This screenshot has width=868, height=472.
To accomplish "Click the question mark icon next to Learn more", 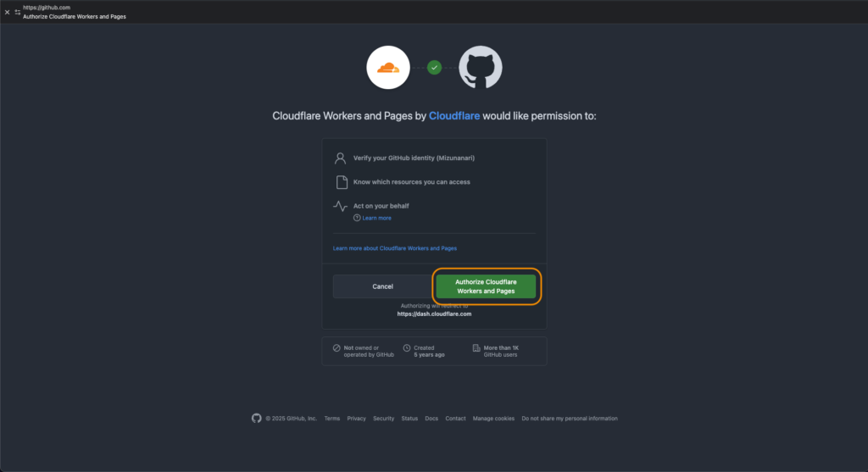I will pyautogui.click(x=357, y=218).
